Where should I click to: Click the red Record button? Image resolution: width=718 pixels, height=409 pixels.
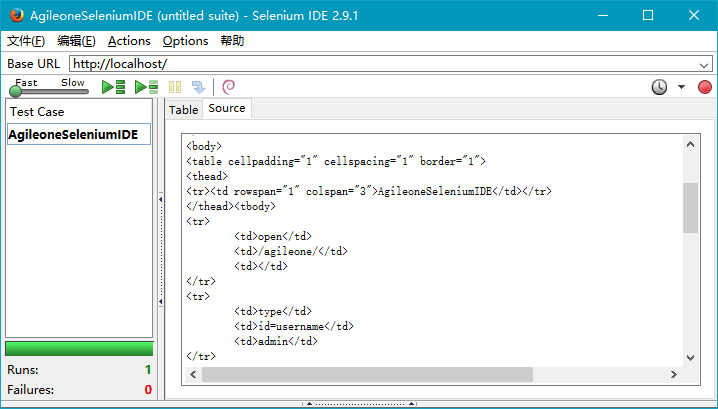click(x=705, y=87)
